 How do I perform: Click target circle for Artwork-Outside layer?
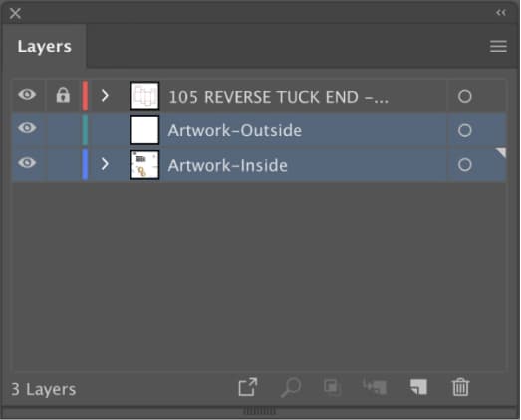[x=464, y=130]
